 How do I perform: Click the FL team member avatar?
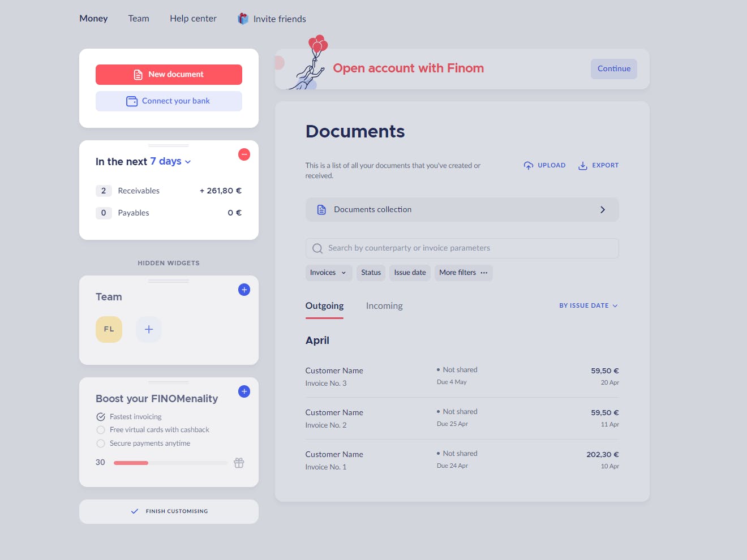[109, 329]
